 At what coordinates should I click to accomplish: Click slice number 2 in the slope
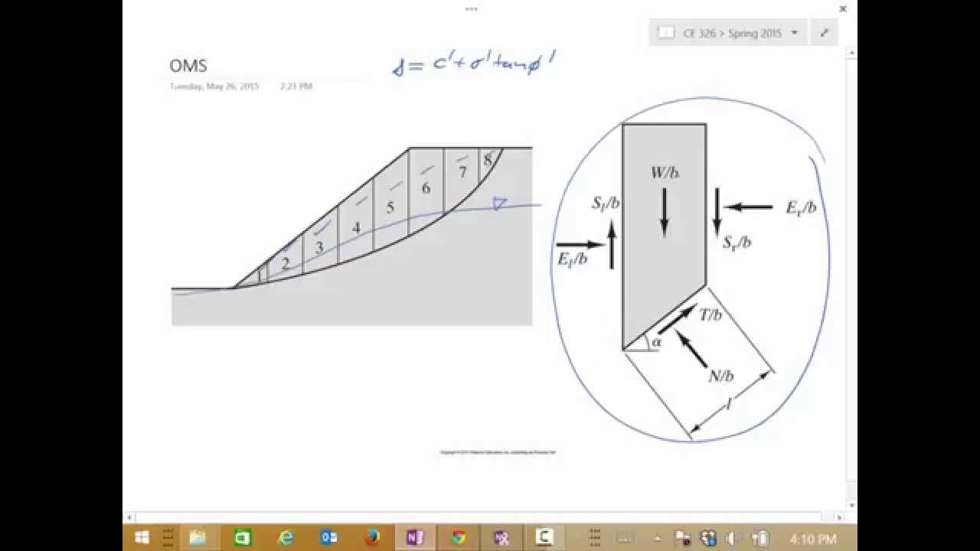(286, 263)
